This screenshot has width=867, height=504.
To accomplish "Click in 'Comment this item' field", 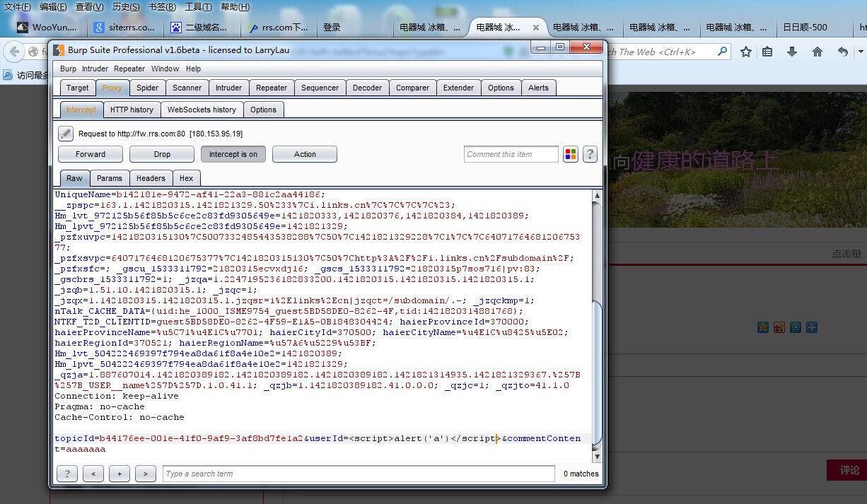I will (511, 154).
